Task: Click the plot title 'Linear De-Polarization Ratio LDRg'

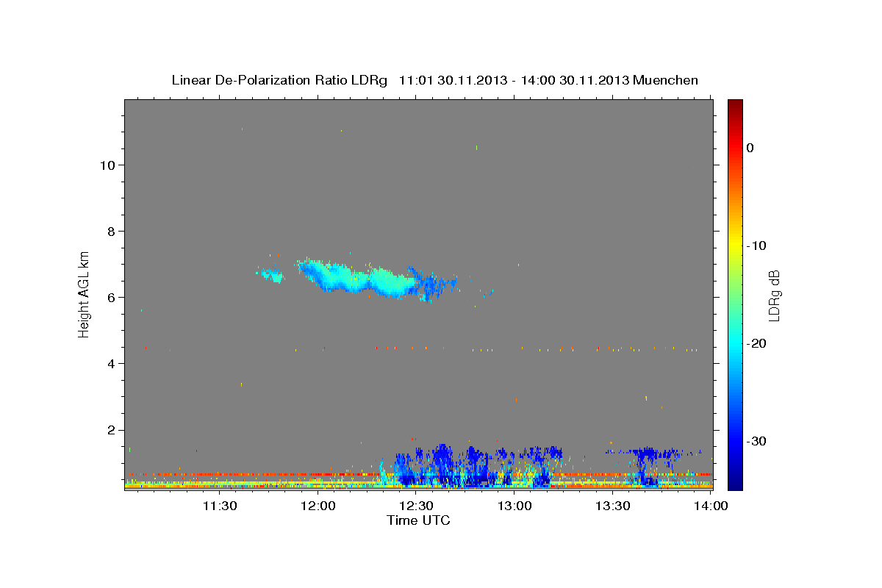Action: click(279, 80)
